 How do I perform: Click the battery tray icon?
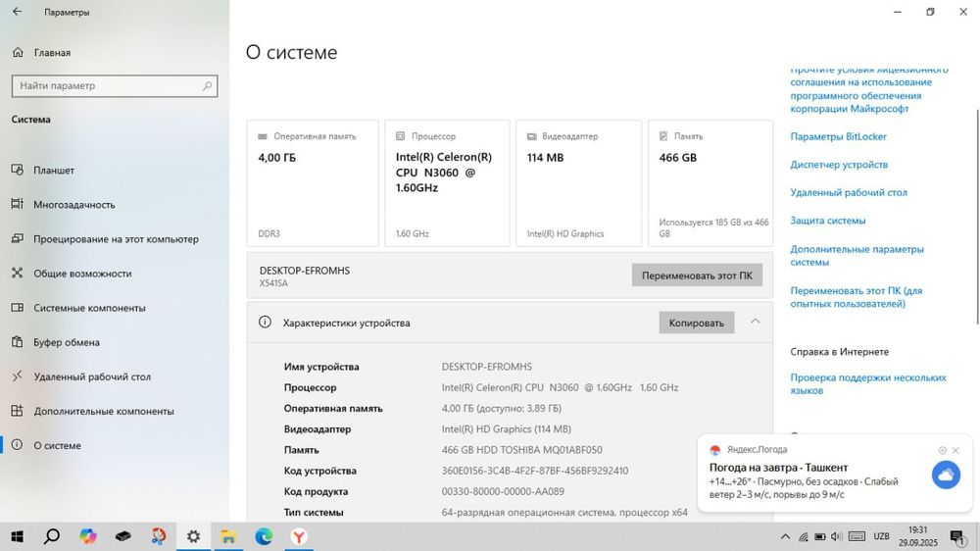820,536
